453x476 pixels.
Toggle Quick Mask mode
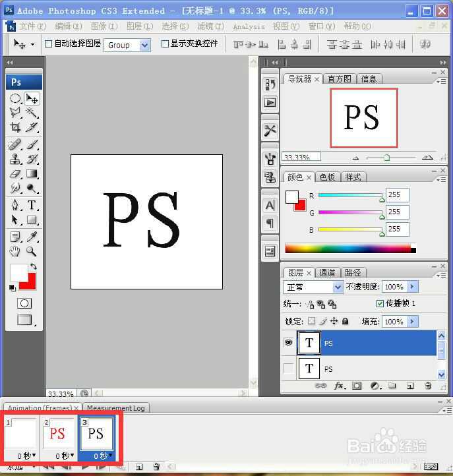coord(24,303)
